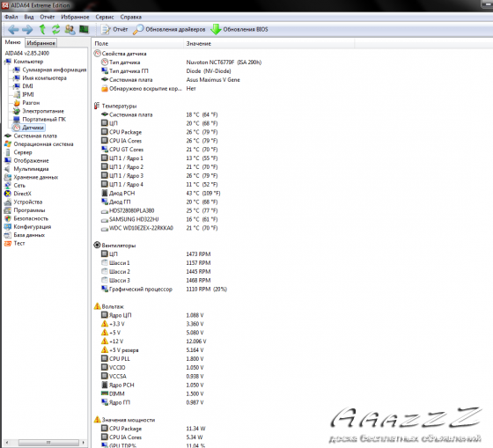
Task: Open Обновления драйверов toolbar button
Action: point(169,30)
